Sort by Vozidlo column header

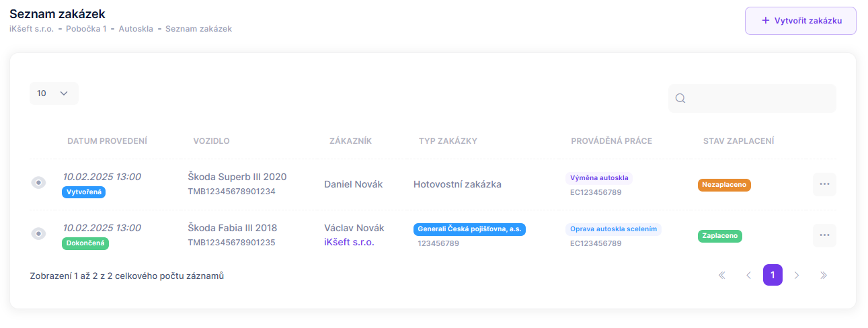pos(211,141)
